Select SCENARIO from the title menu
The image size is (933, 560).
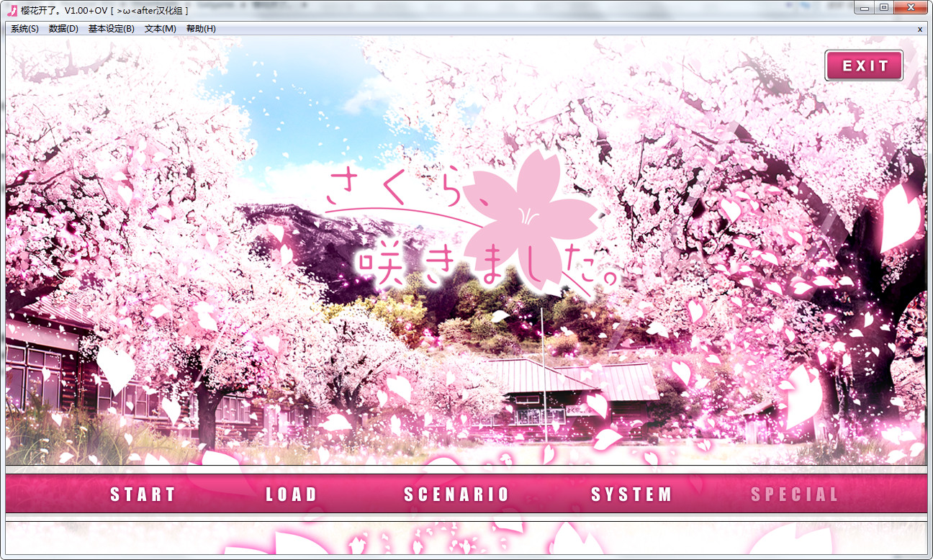tap(456, 494)
